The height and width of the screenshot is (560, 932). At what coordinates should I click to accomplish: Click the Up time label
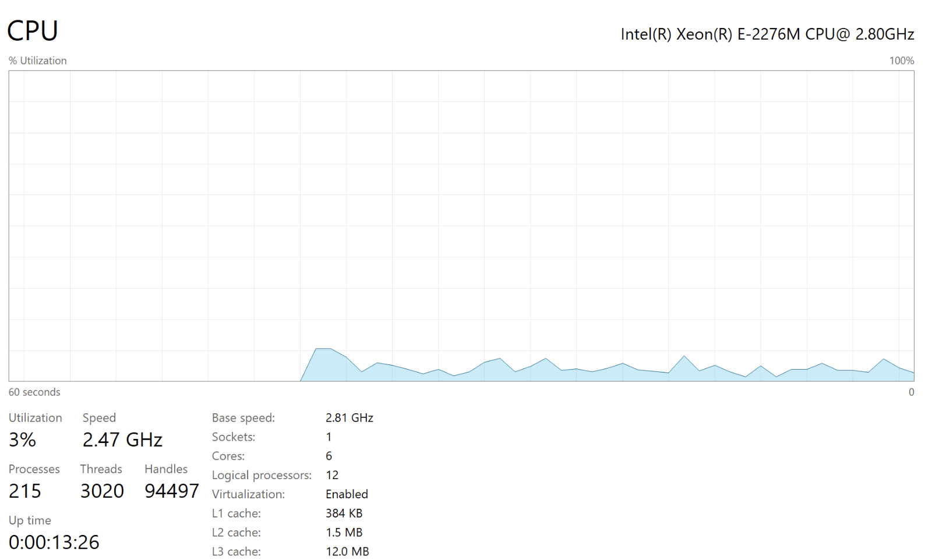30,520
